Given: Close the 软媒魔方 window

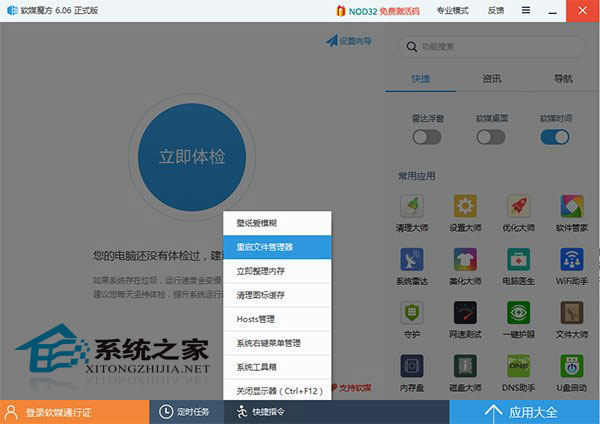Looking at the screenshot, I should tap(583, 11).
